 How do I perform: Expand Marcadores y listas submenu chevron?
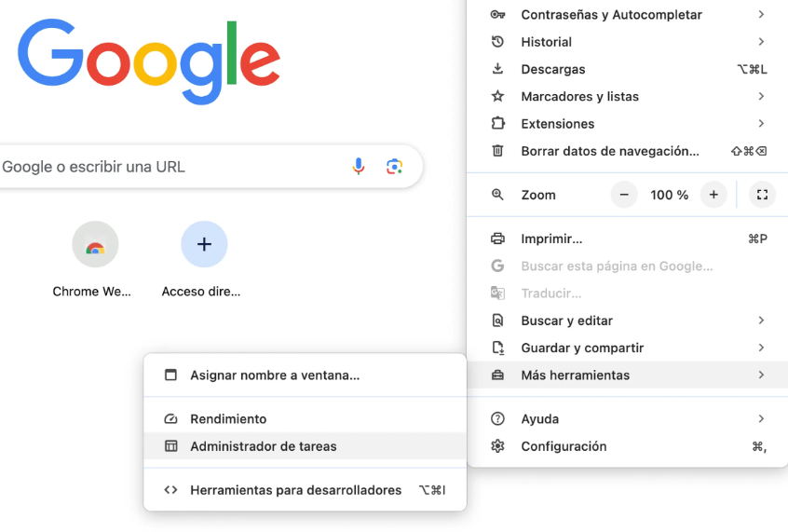tap(761, 96)
